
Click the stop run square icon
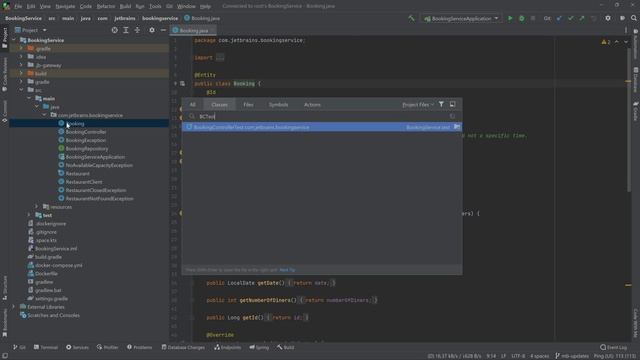pos(533,18)
